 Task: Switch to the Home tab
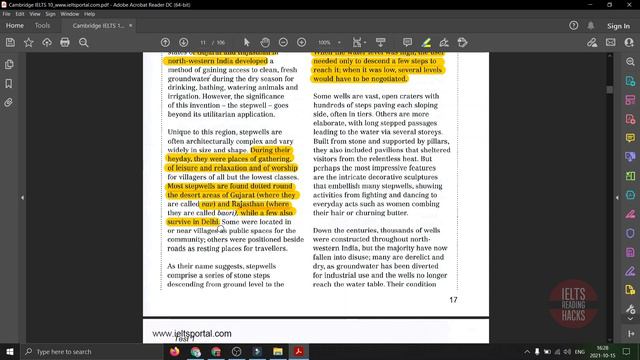click(x=15, y=25)
